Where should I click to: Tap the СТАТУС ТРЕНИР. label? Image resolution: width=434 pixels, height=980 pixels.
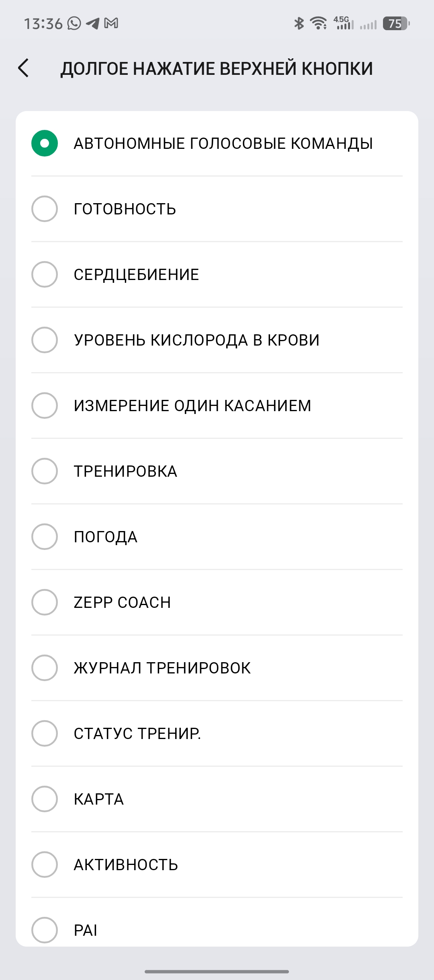pyautogui.click(x=137, y=733)
